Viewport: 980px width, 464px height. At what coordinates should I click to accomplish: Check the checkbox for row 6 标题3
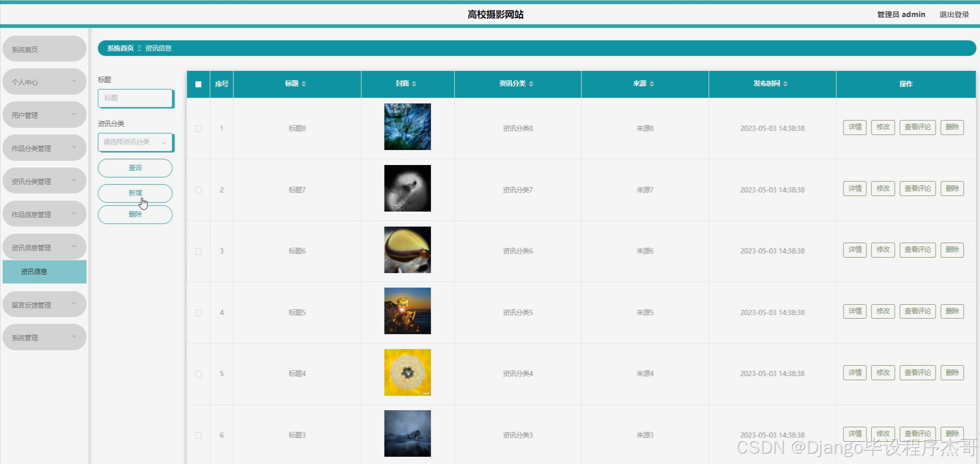tap(198, 436)
